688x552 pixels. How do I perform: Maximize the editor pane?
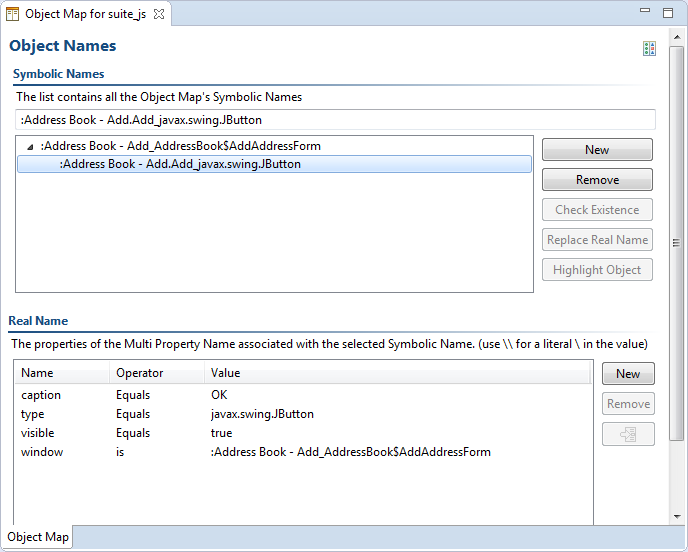coord(668,13)
